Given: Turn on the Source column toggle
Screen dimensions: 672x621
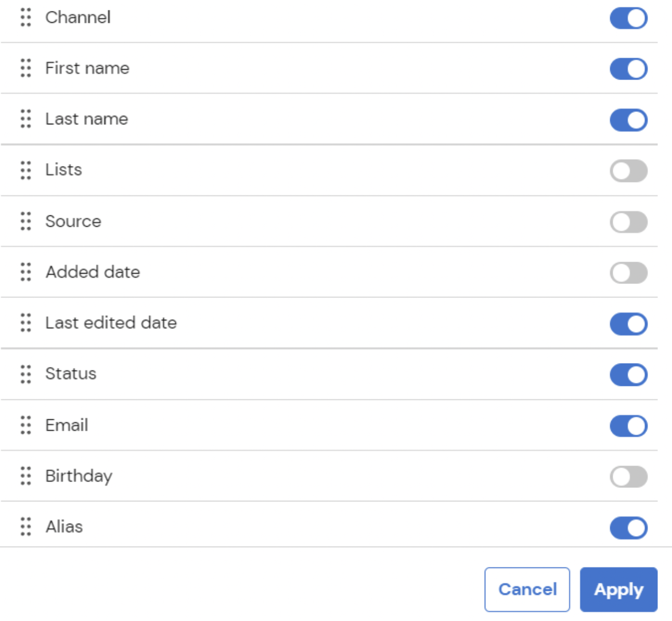Looking at the screenshot, I should pos(628,222).
